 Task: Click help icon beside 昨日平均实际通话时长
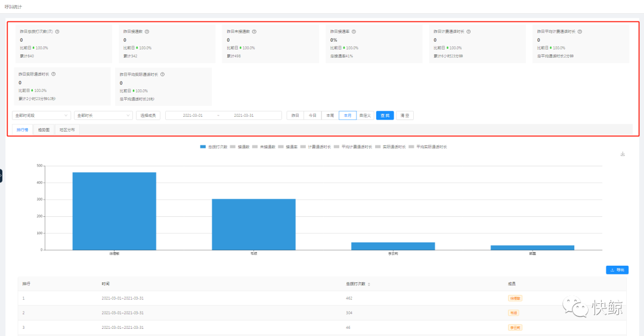pyautogui.click(x=162, y=74)
